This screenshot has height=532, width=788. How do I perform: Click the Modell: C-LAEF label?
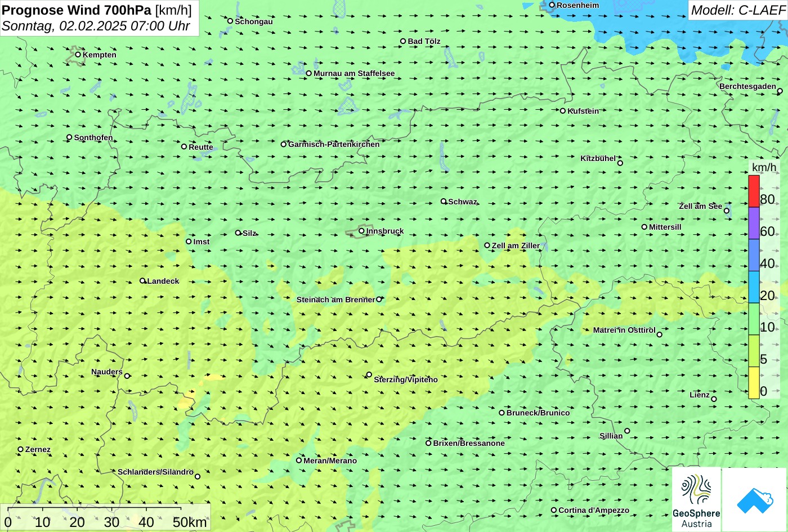737,10
